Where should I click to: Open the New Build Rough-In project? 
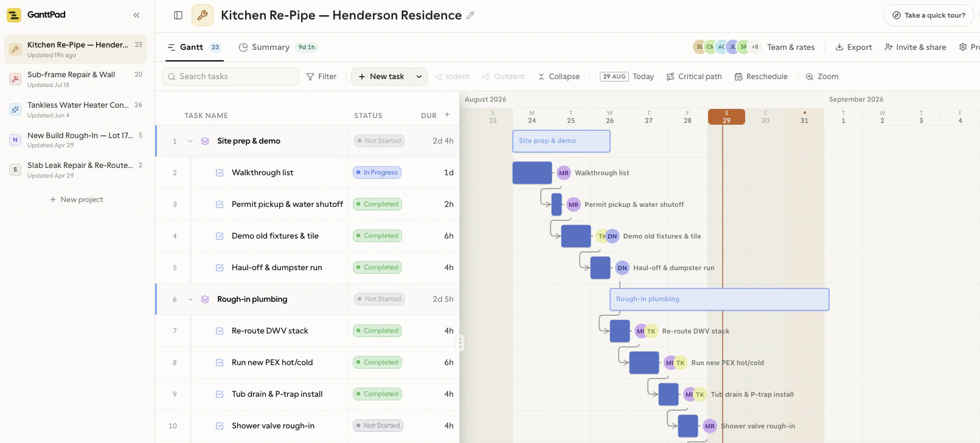point(76,140)
